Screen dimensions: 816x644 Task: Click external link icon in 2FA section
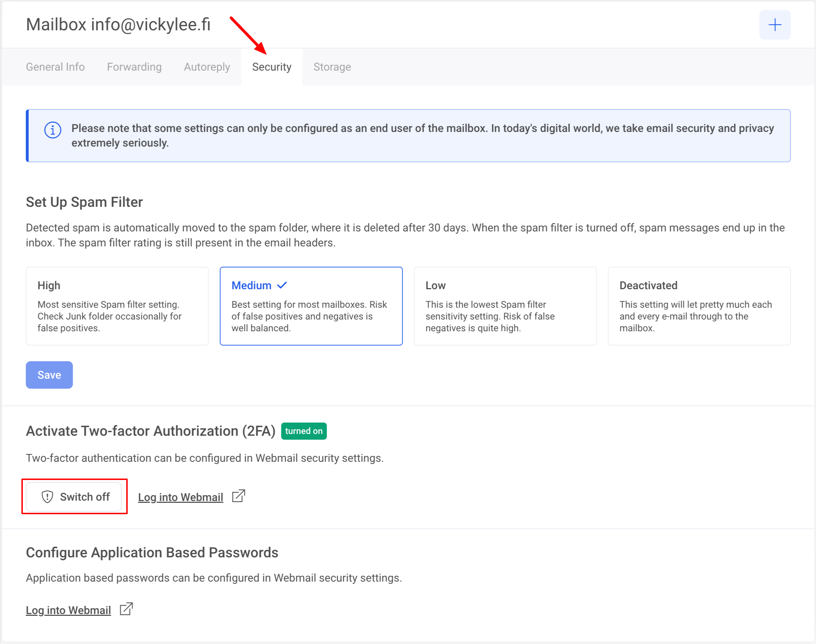[x=238, y=496]
